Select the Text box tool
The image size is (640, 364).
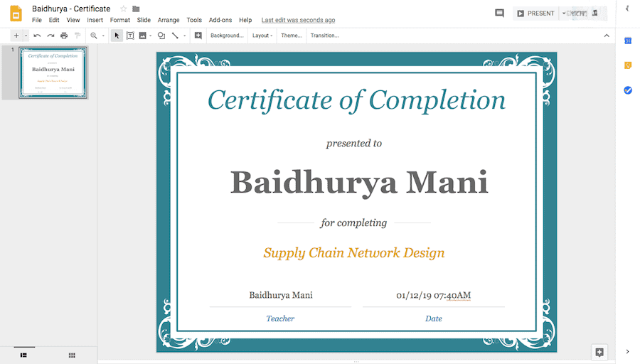coord(130,36)
